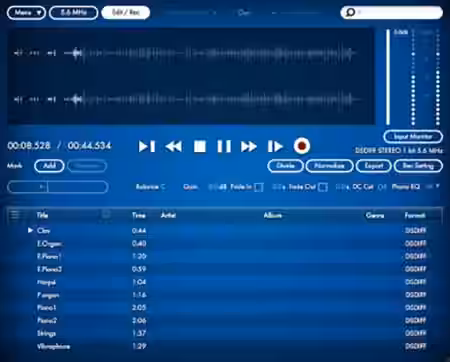Click the 1:37 time cell for Strings
450x362 pixels.
139,333
